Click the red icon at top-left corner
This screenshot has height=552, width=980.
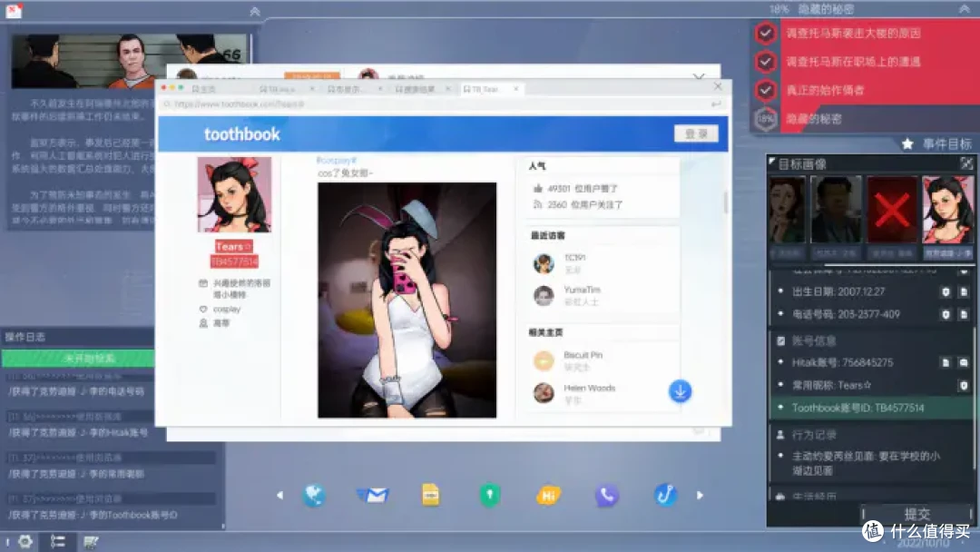pos(14,10)
